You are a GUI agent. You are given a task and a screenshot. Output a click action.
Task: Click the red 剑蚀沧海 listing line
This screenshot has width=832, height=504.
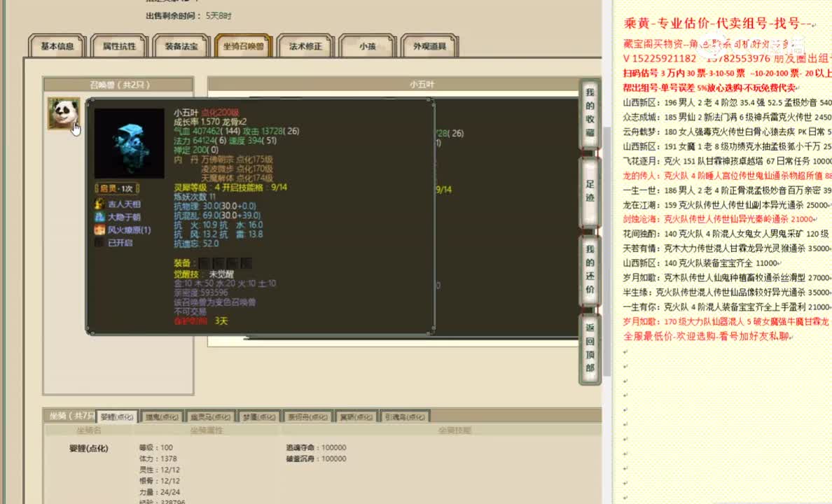719,218
